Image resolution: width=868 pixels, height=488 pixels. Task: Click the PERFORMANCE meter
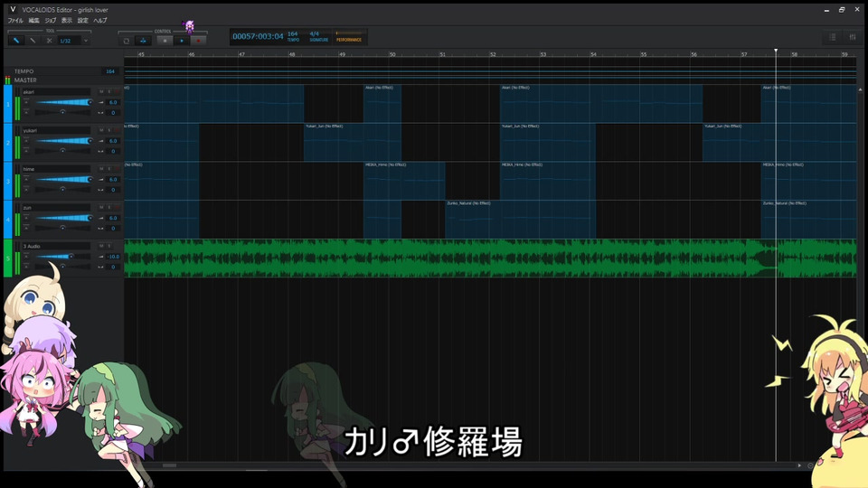[x=349, y=37]
